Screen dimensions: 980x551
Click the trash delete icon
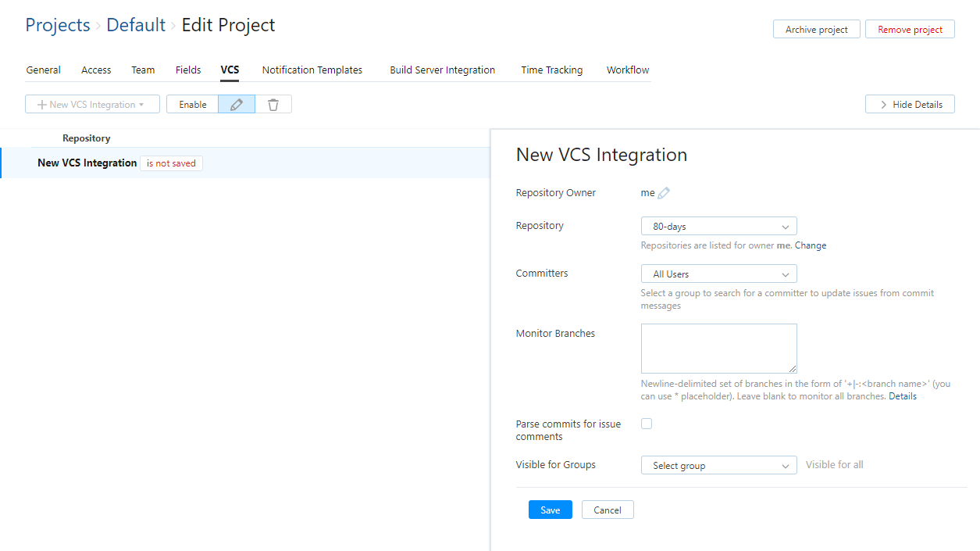pyautogui.click(x=273, y=105)
